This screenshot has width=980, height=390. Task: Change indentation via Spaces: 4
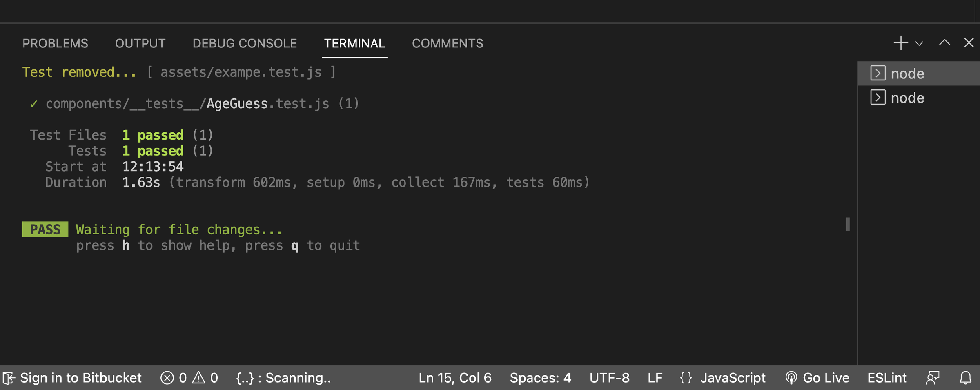(x=540, y=378)
